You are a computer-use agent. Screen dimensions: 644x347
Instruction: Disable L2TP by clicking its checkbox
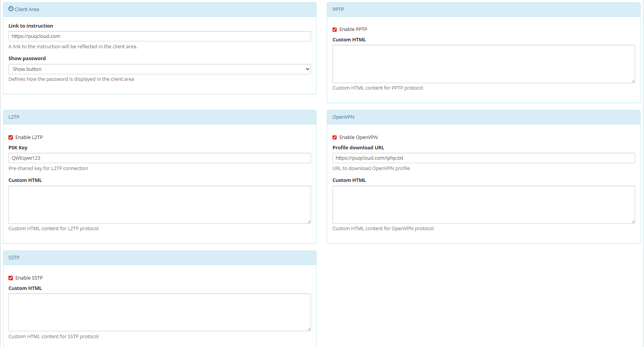[x=11, y=137]
